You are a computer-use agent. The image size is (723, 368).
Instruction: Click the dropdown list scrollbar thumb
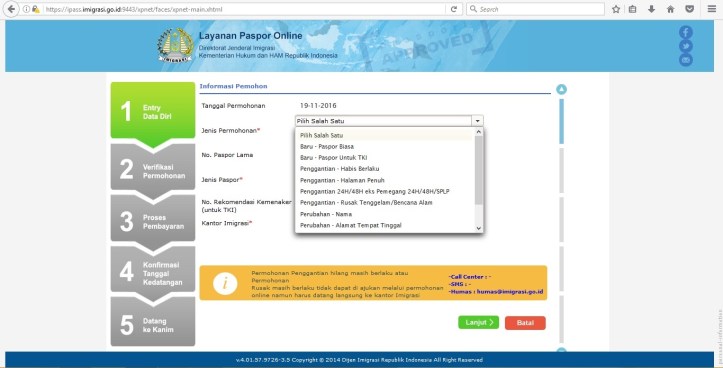(478, 170)
